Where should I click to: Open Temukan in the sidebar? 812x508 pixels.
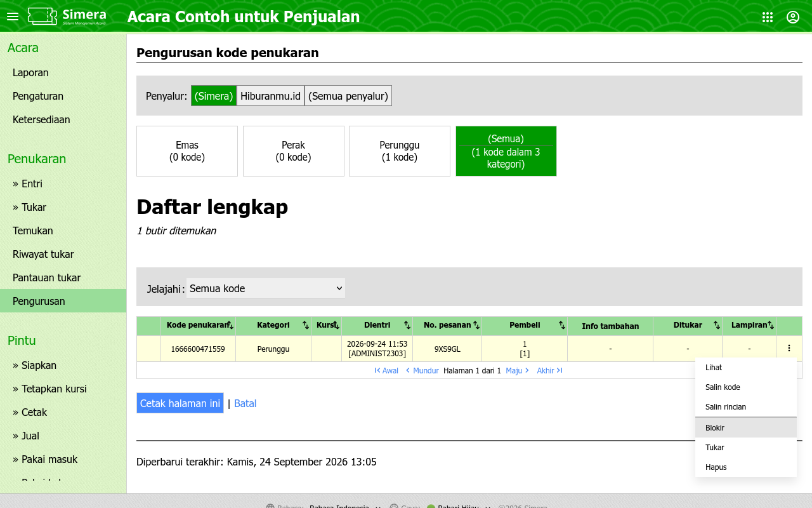63,231
